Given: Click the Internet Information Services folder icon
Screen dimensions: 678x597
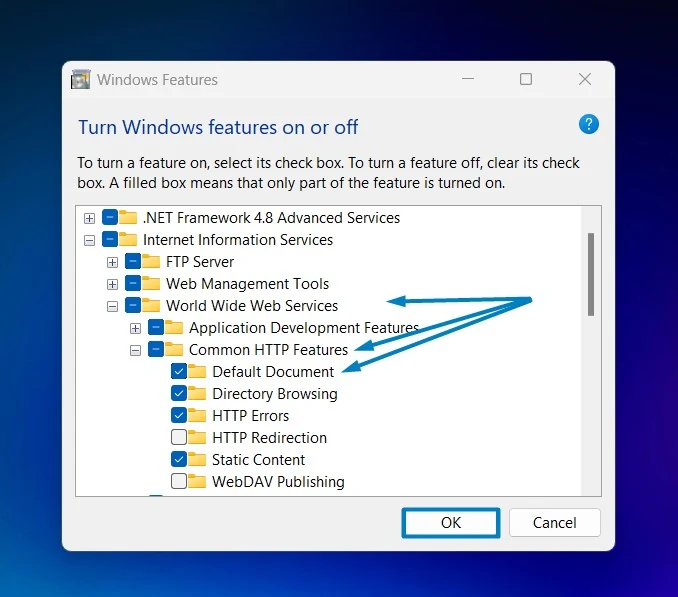Looking at the screenshot, I should pyautogui.click(x=128, y=239).
